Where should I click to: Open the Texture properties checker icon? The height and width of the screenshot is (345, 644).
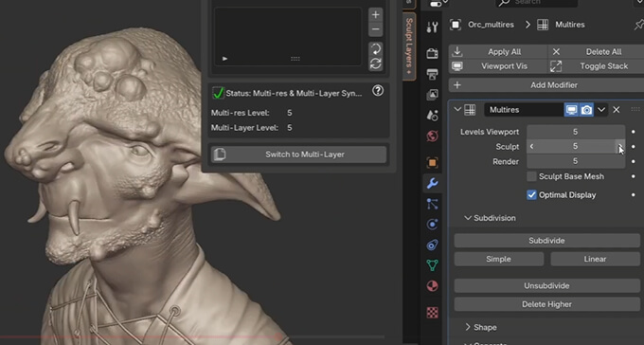click(x=432, y=313)
